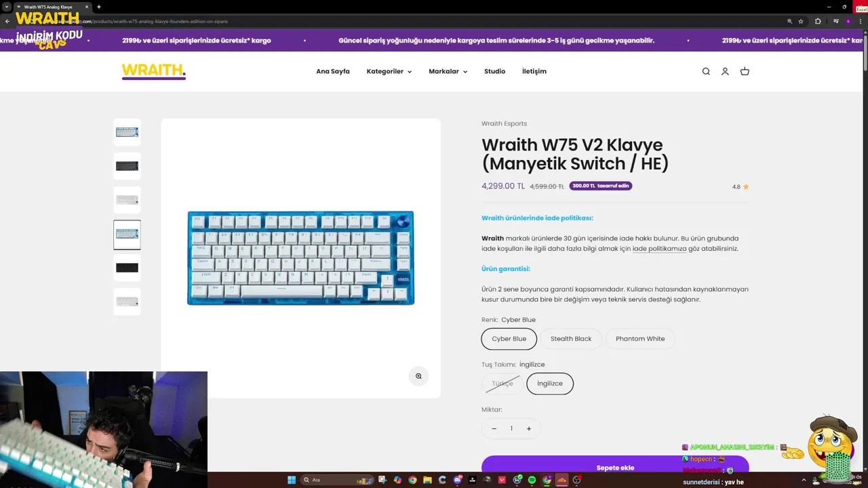The width and height of the screenshot is (868, 488).
Task: Open the shopping cart icon
Action: pyautogui.click(x=745, y=71)
